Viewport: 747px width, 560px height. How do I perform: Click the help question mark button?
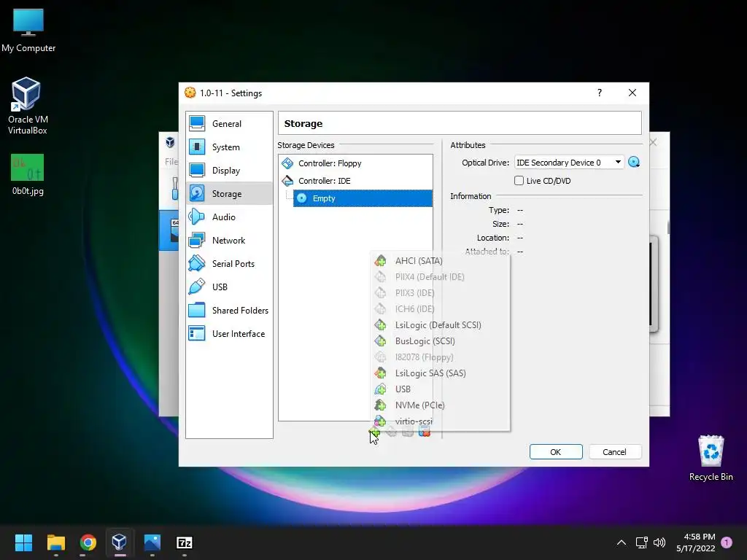pos(600,93)
